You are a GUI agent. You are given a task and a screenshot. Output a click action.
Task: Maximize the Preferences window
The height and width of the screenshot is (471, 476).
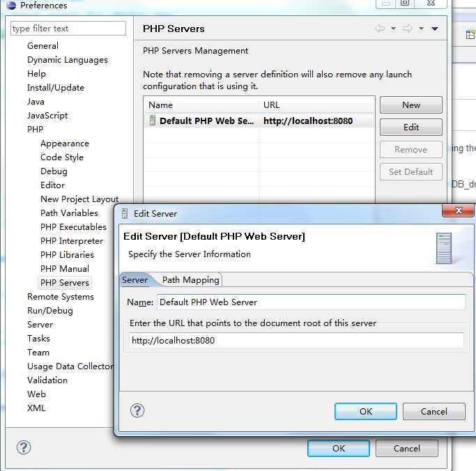click(x=405, y=3)
